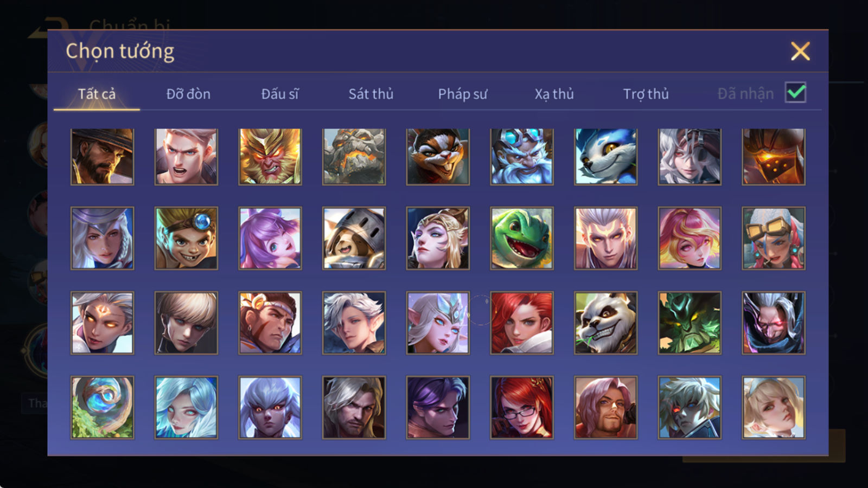Select the monkey king hero with golden crown
This screenshot has width=868, height=488.
click(x=270, y=157)
